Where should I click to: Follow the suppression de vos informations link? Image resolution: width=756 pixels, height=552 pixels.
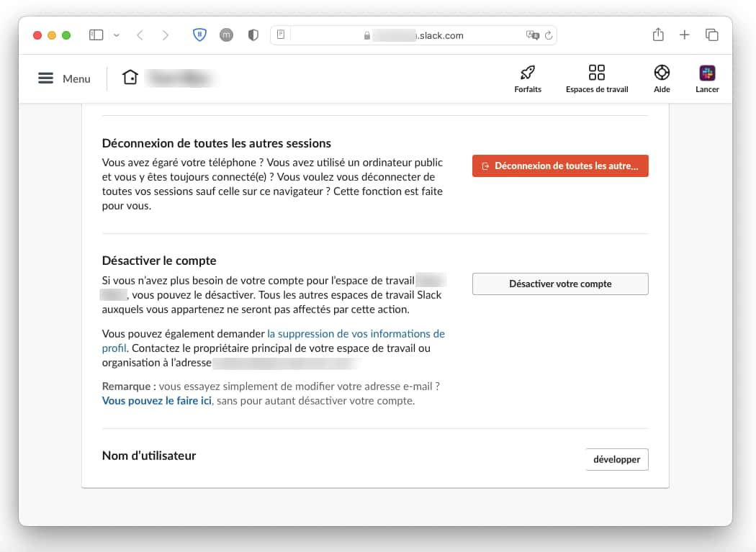[356, 334]
